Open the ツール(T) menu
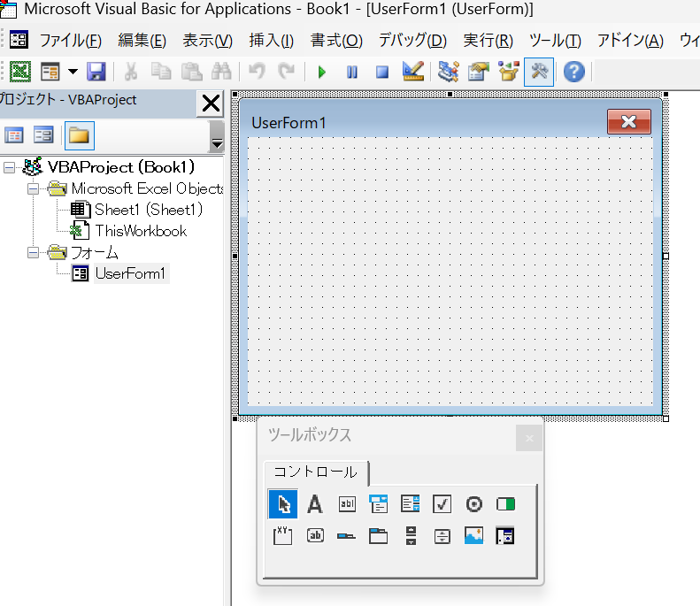Image resolution: width=700 pixels, height=606 pixels. 555,41
